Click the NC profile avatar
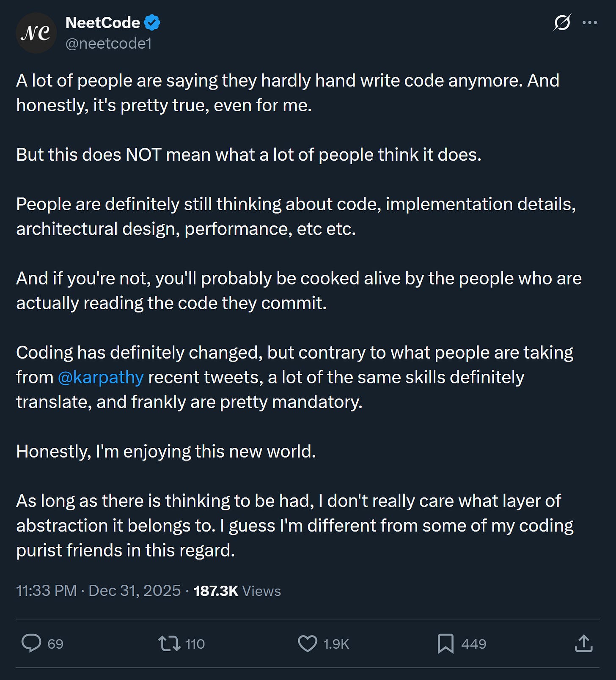Image resolution: width=616 pixels, height=680 pixels. 36,33
